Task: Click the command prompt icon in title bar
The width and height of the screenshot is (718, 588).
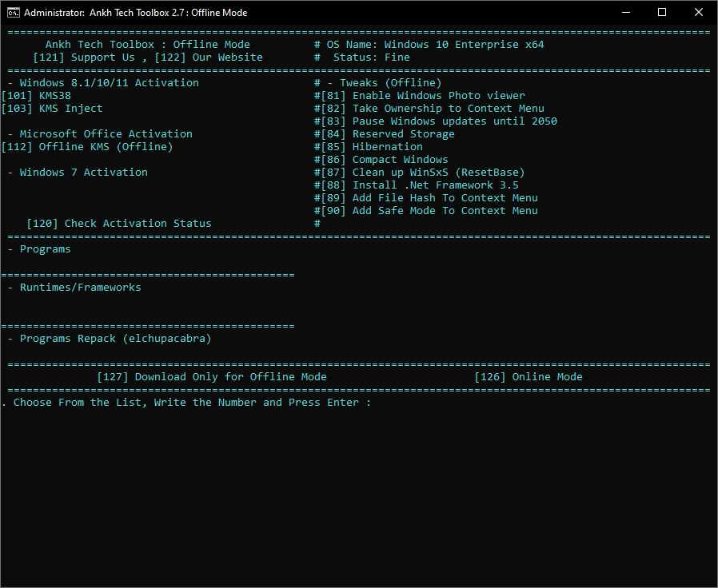Action: point(14,12)
